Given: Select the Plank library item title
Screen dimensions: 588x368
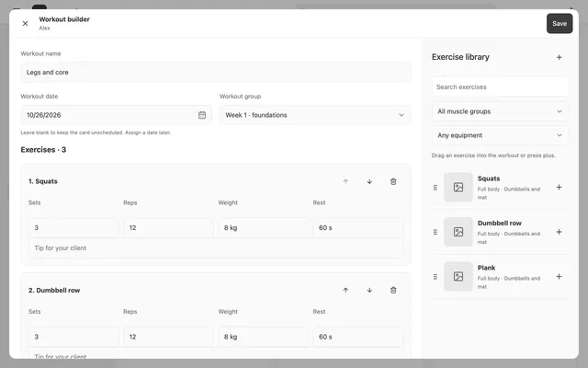Looking at the screenshot, I should coord(486,268).
